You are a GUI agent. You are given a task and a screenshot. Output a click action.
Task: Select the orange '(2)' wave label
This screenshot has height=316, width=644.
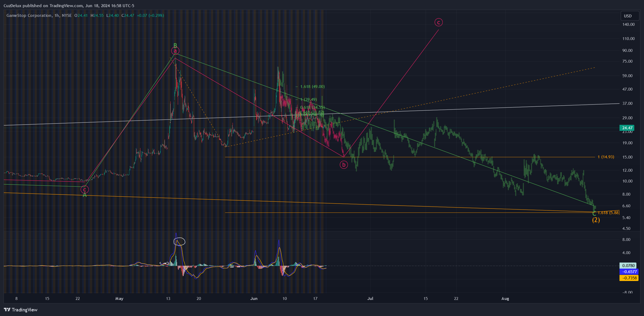pos(596,220)
